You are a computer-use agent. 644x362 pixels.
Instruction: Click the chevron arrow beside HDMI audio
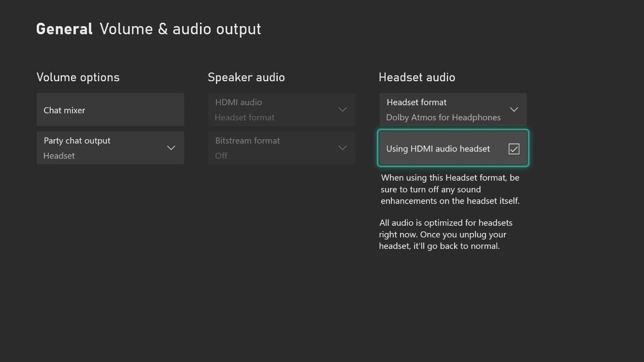tap(343, 110)
